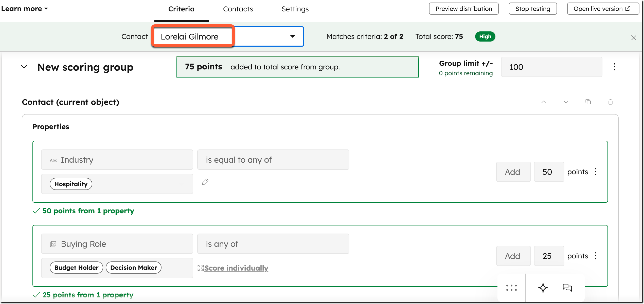
Task: Click the Group limit 100 input field
Action: coord(551,67)
